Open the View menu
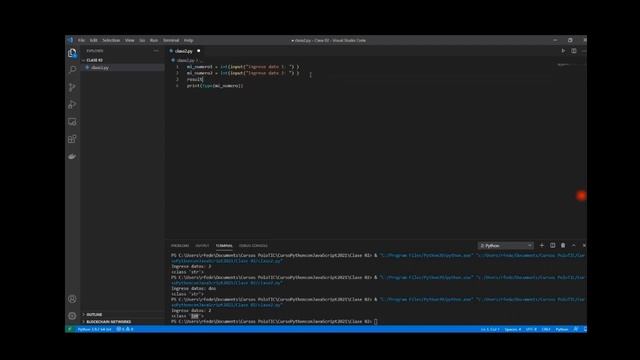 coord(129,40)
